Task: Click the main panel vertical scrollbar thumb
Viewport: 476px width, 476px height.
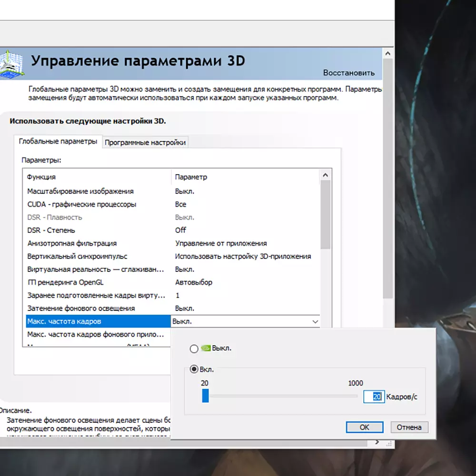Action: coord(387,178)
